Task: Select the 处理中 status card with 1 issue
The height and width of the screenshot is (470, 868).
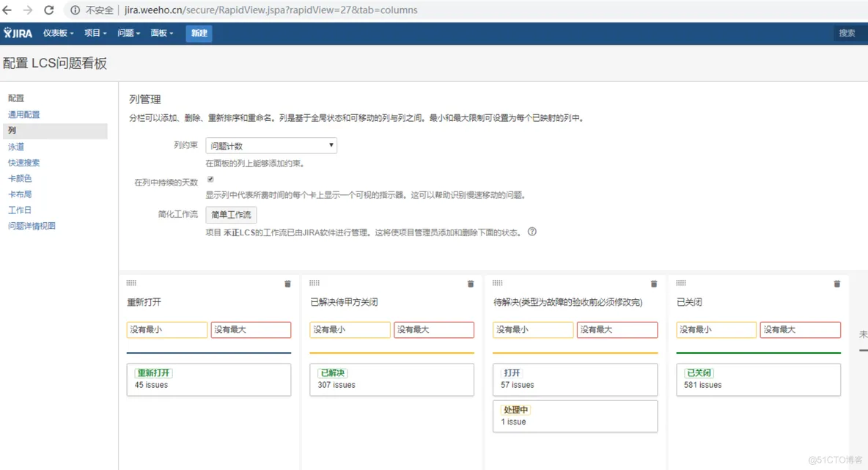Action: click(575, 416)
